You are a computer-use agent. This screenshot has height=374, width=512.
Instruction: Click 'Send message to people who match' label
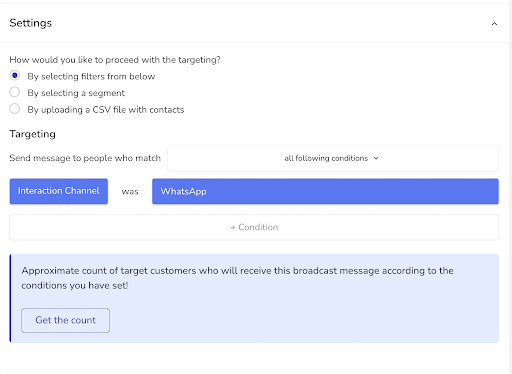click(85, 158)
